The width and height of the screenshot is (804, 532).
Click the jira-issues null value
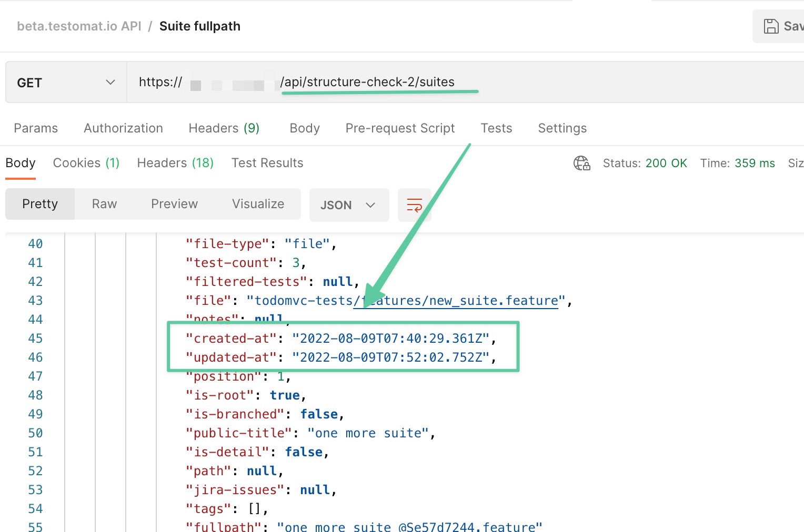pos(315,490)
